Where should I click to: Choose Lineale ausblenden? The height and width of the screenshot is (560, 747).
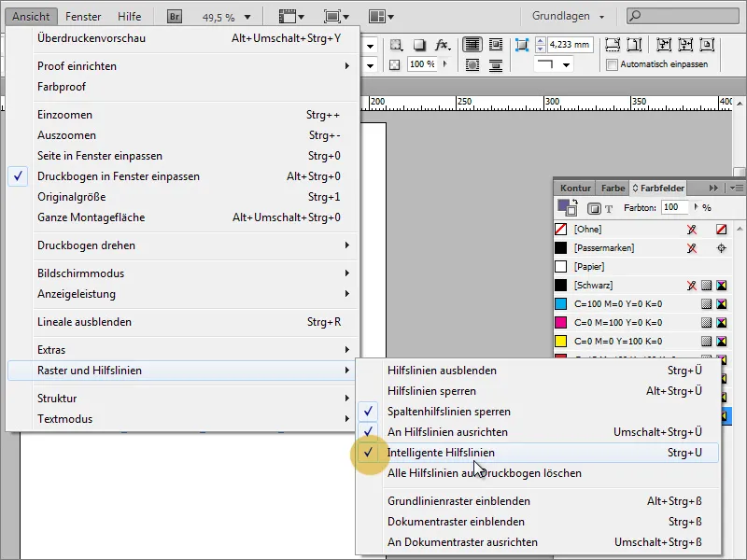182,322
